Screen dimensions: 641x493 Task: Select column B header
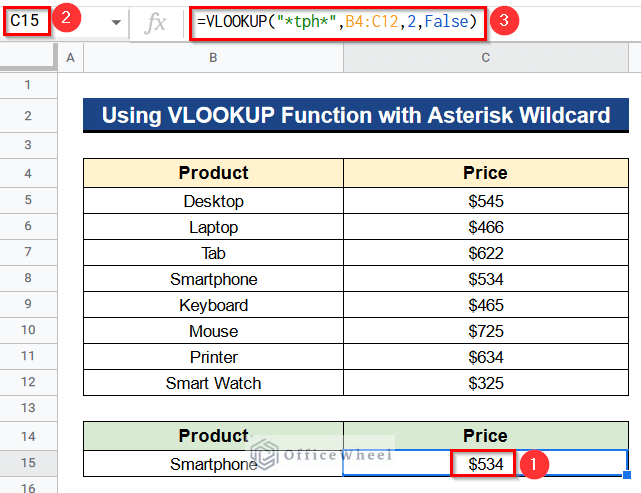point(213,58)
